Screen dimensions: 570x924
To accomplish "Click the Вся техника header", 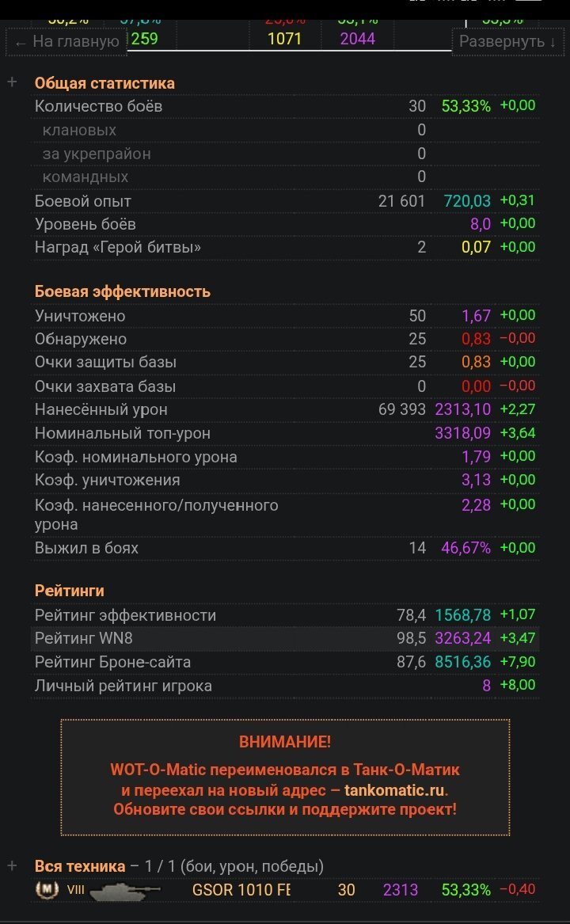I will click(x=80, y=866).
